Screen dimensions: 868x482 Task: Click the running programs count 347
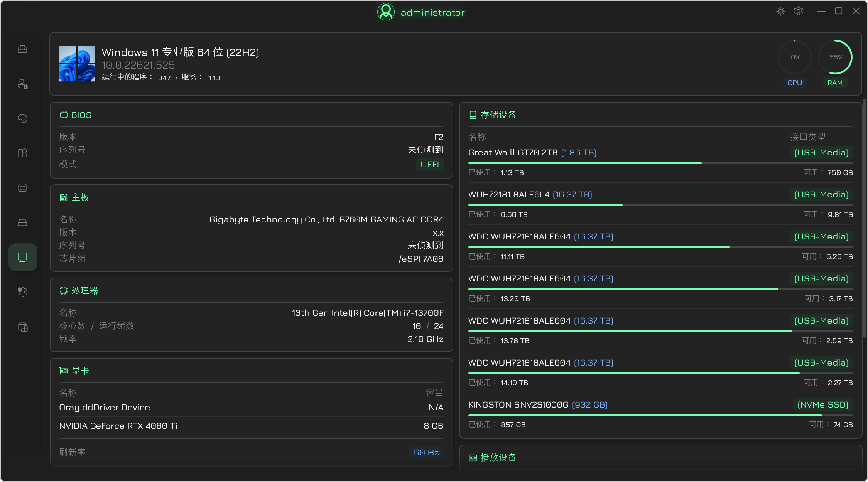[x=164, y=78]
